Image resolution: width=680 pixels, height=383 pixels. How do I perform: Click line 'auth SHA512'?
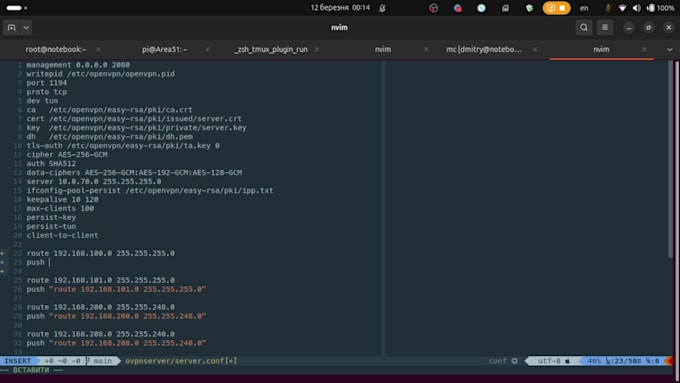(x=51, y=164)
